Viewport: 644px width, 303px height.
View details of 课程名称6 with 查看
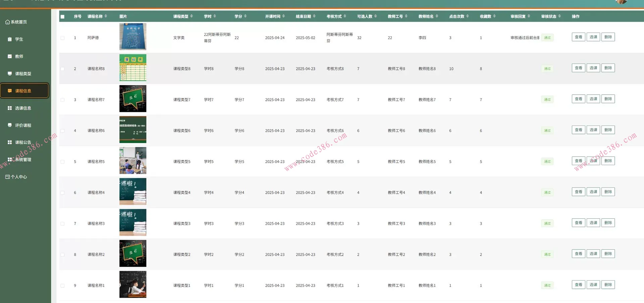tap(579, 130)
